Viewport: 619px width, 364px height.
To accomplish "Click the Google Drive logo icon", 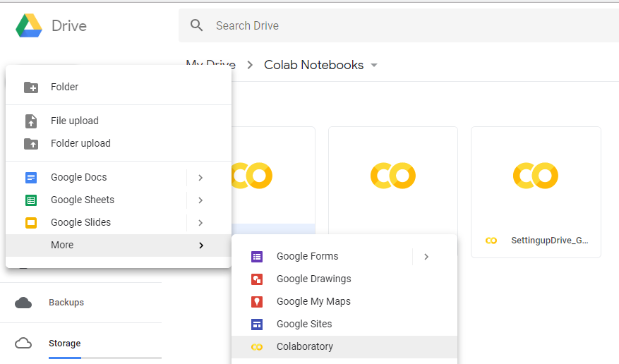I will (x=30, y=26).
